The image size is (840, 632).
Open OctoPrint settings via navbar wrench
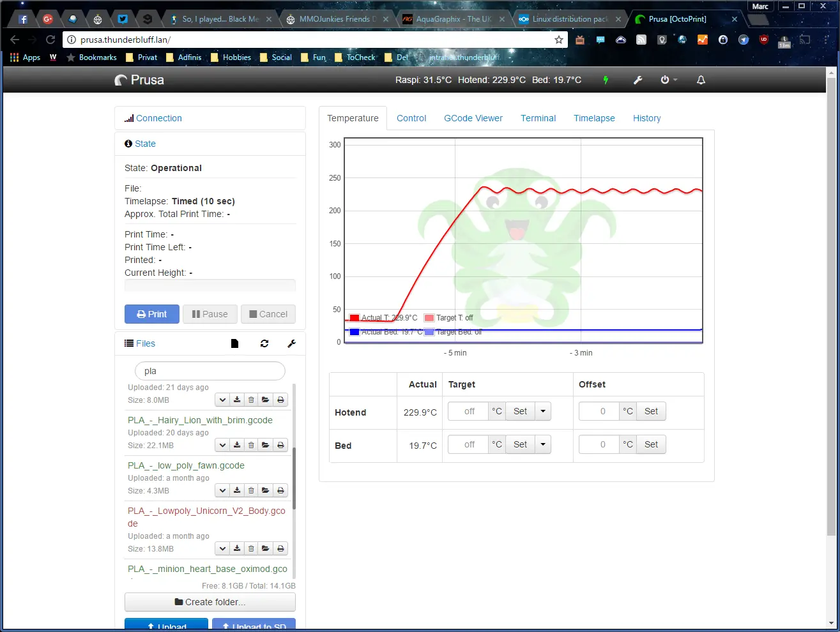[x=638, y=80]
